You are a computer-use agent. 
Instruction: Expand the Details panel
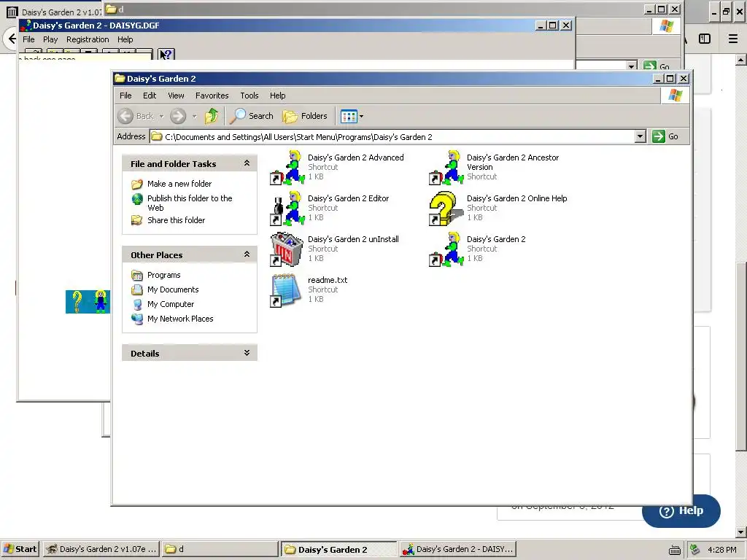(247, 353)
